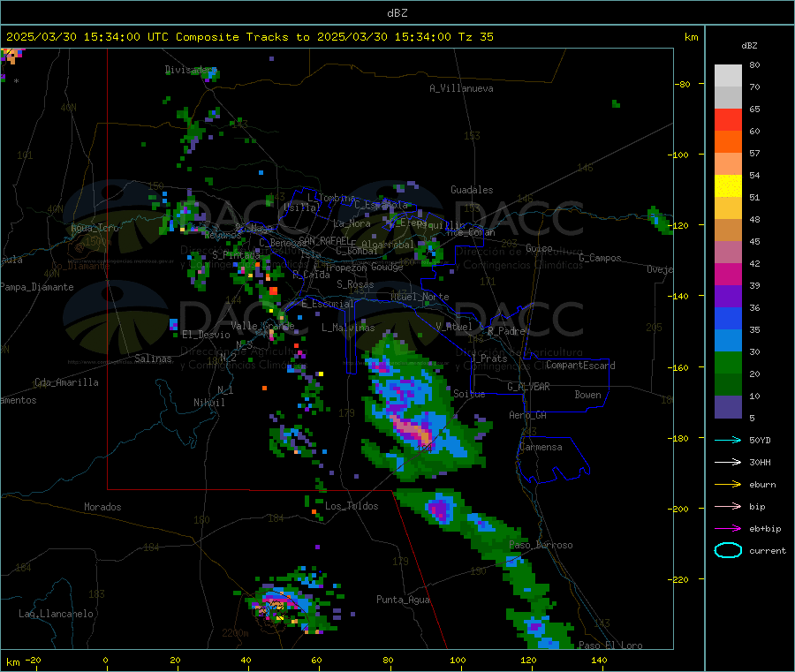Image resolution: width=795 pixels, height=672 pixels.
Task: Select the green 30 dBZ color swatch
Action: (x=728, y=362)
